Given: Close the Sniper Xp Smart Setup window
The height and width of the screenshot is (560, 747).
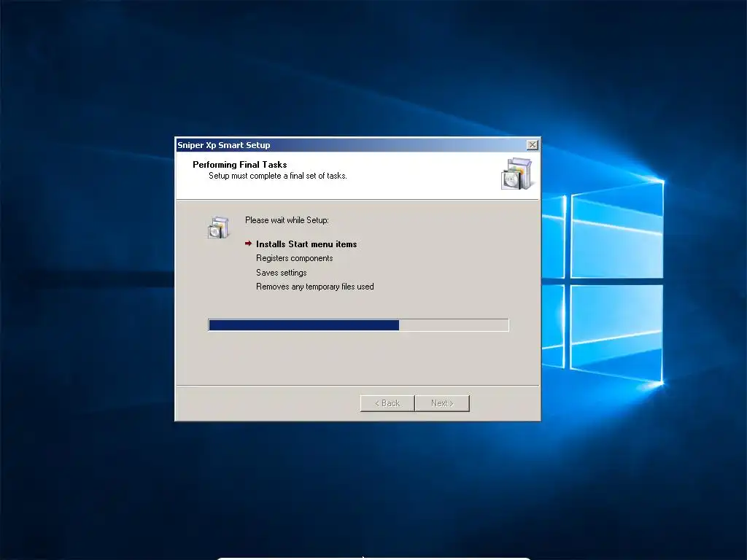Looking at the screenshot, I should click(532, 145).
